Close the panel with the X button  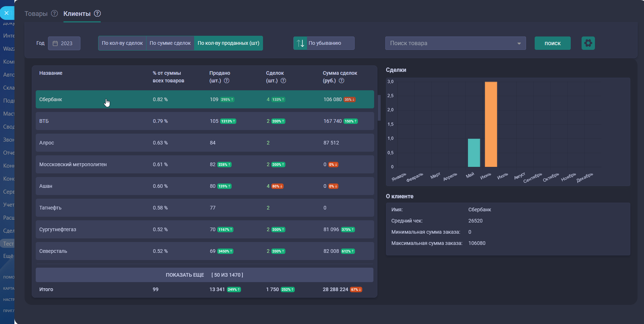(6, 13)
